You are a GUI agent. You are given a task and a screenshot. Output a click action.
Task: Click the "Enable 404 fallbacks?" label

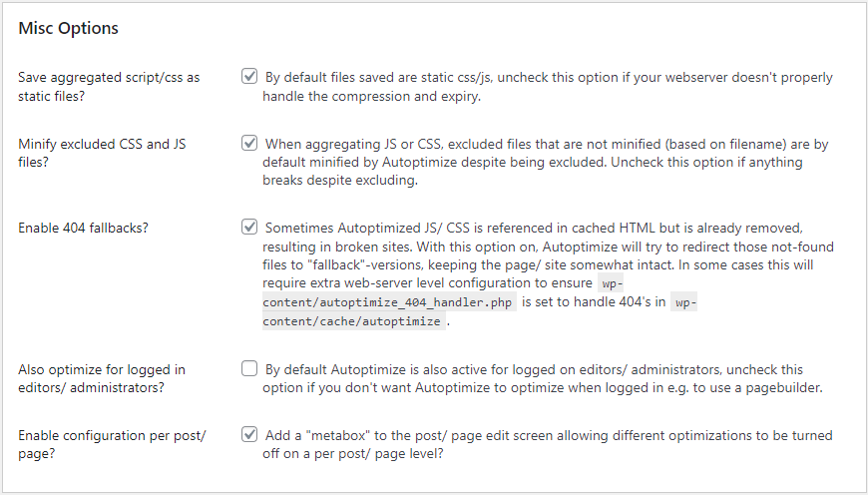pos(83,228)
